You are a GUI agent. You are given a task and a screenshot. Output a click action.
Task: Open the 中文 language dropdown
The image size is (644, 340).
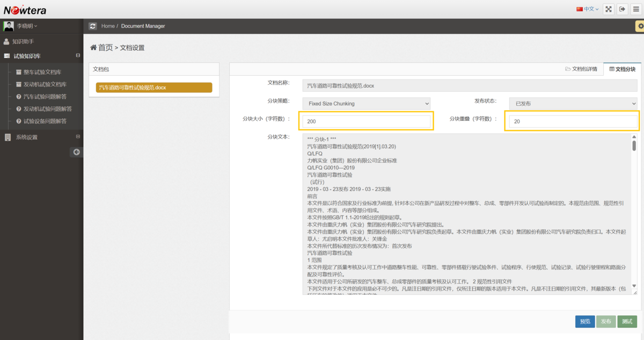588,9
